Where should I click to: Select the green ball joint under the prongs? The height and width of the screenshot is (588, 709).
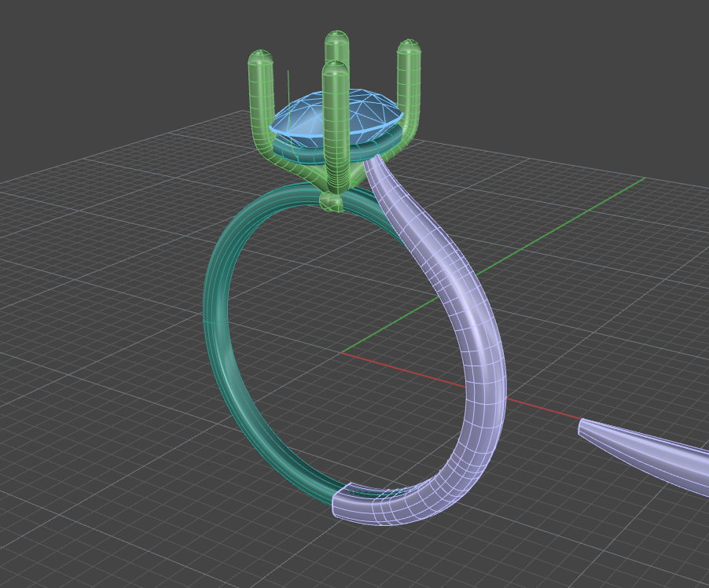[x=332, y=201]
